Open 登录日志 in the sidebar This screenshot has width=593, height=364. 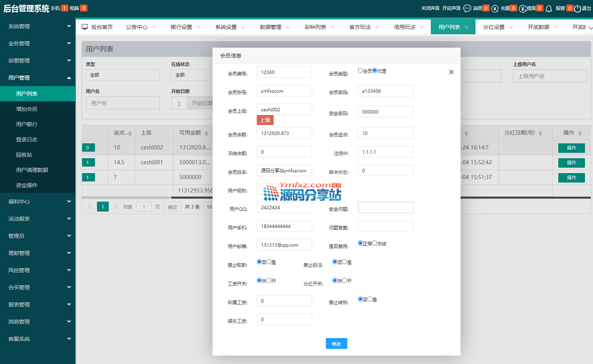point(27,139)
